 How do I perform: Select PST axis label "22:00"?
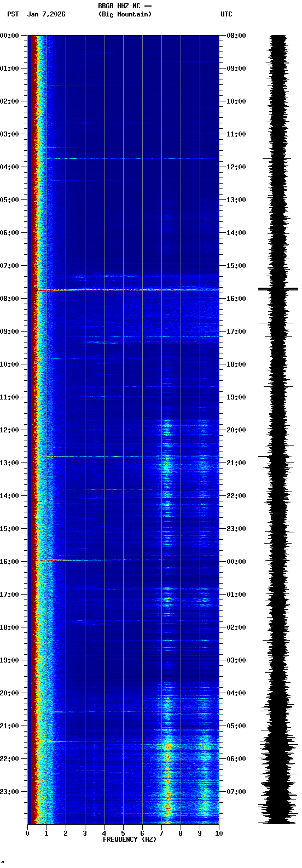9,759
